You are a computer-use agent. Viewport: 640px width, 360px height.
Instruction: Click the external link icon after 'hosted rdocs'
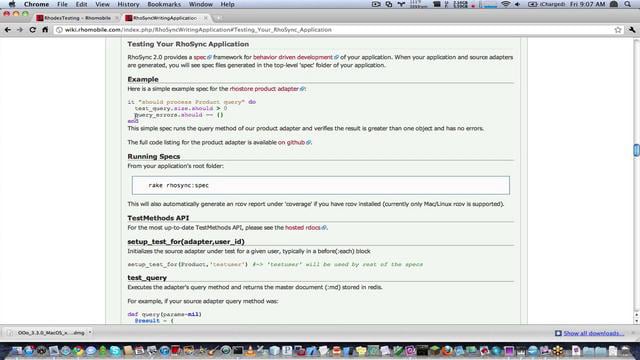point(324,228)
